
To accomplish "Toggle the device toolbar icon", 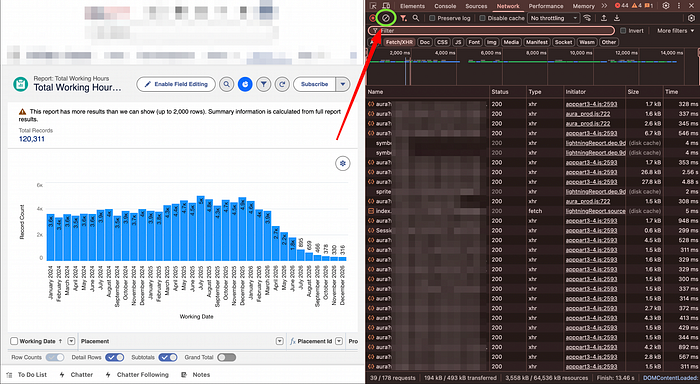I will point(386,6).
